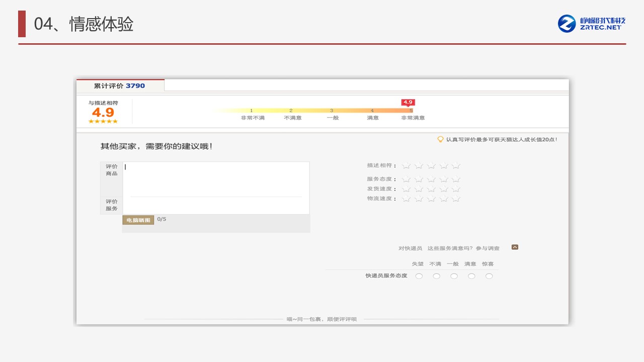Click the fifth star for 描述相符

(x=456, y=166)
